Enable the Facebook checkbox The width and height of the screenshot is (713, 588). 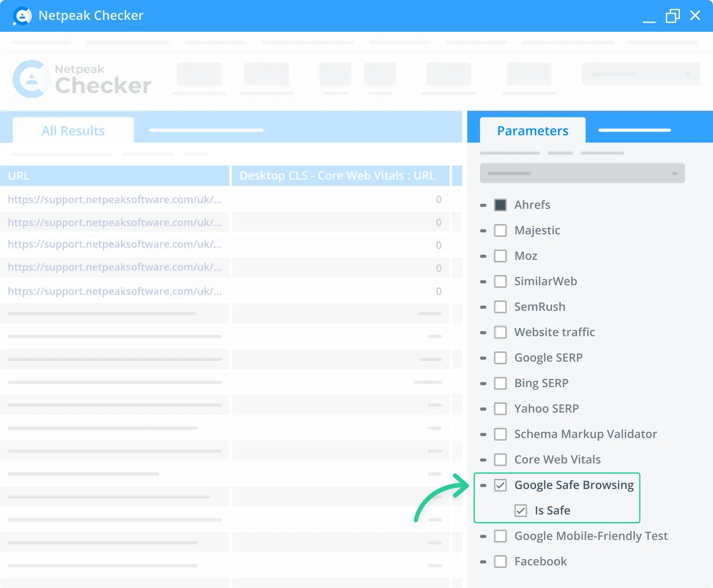pos(500,562)
